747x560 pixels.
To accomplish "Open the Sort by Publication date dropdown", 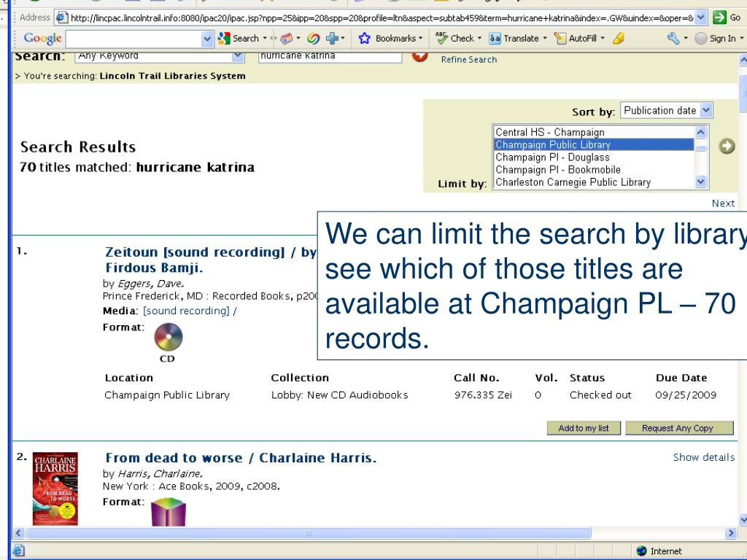I will 706,111.
